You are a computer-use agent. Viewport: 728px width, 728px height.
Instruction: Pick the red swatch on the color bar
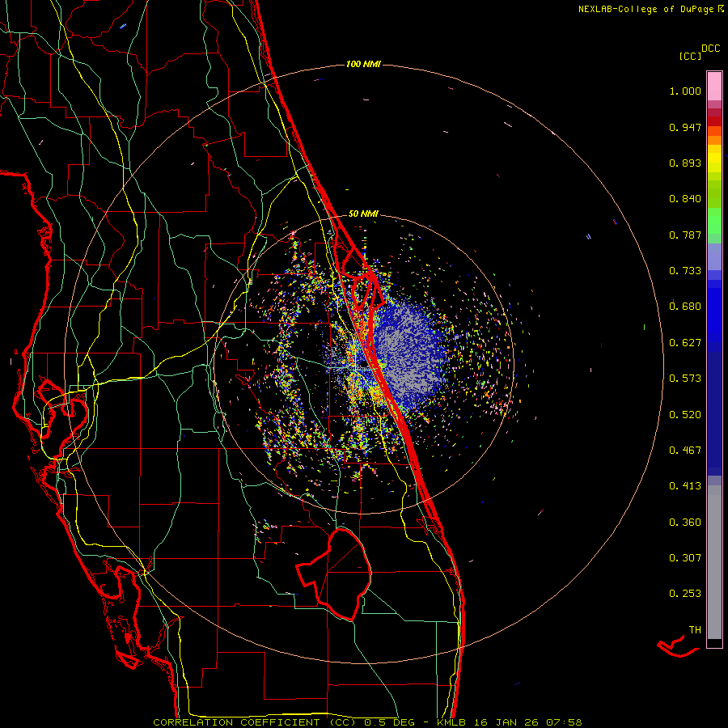714,121
